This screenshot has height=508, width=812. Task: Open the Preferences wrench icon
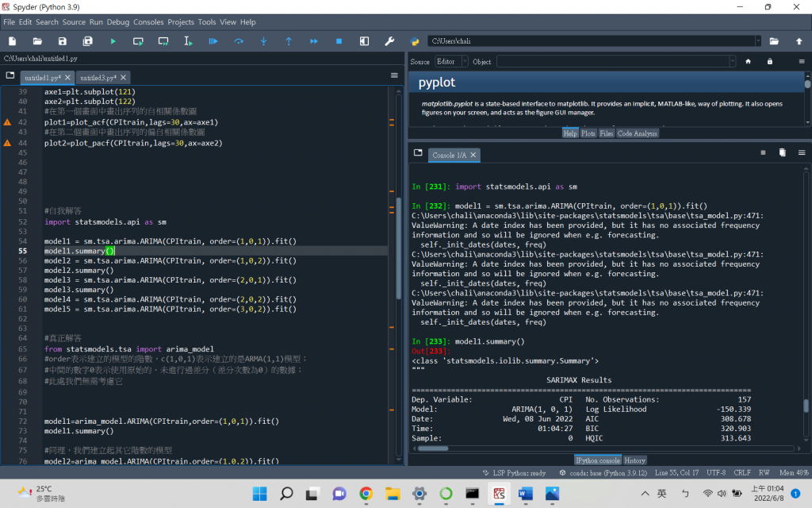click(x=389, y=40)
